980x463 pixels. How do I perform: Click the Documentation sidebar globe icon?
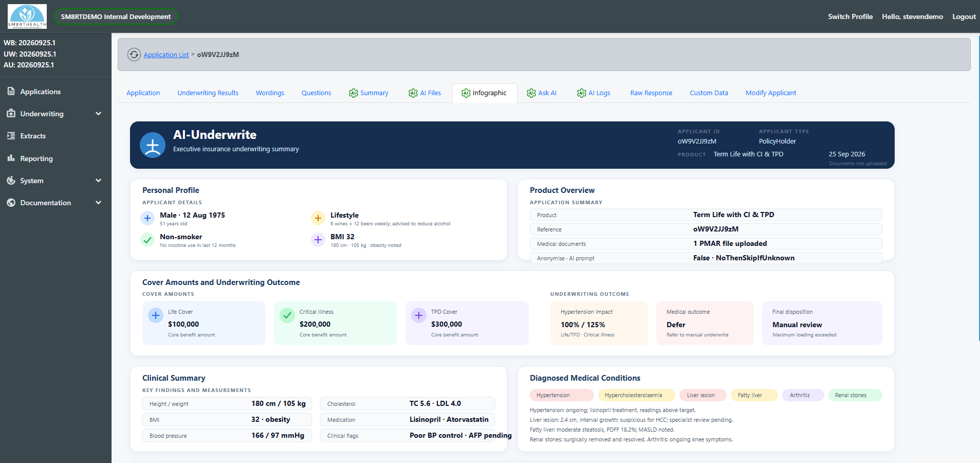[x=11, y=203]
